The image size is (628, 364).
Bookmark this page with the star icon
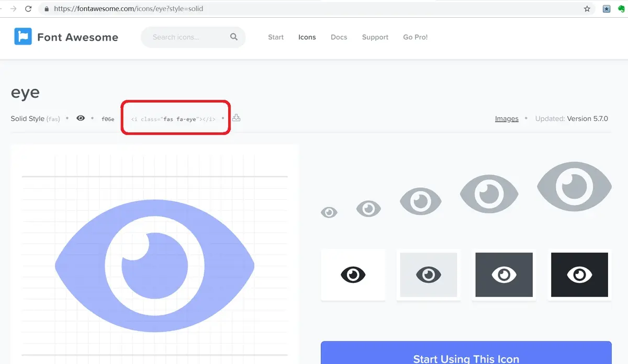coord(587,9)
